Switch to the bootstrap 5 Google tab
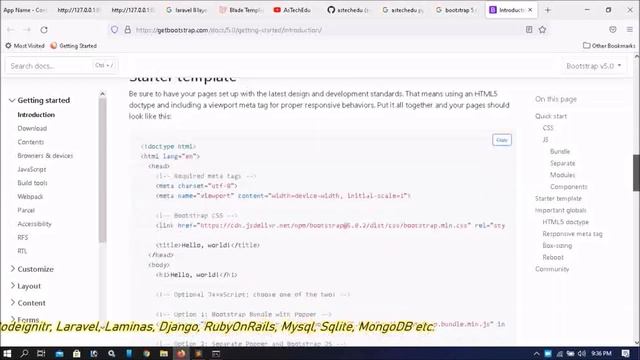 pos(457,10)
